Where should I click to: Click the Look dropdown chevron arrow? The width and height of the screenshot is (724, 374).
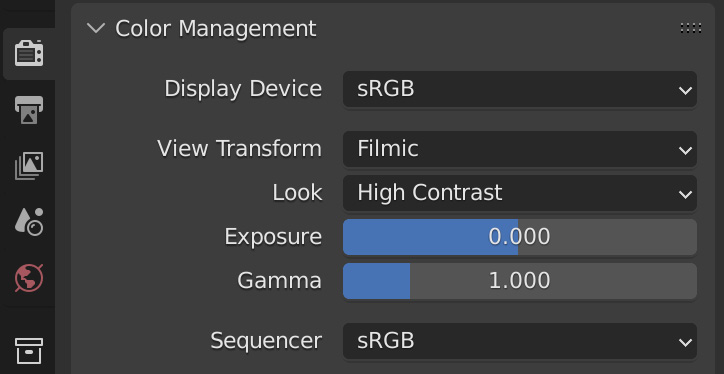(x=685, y=194)
